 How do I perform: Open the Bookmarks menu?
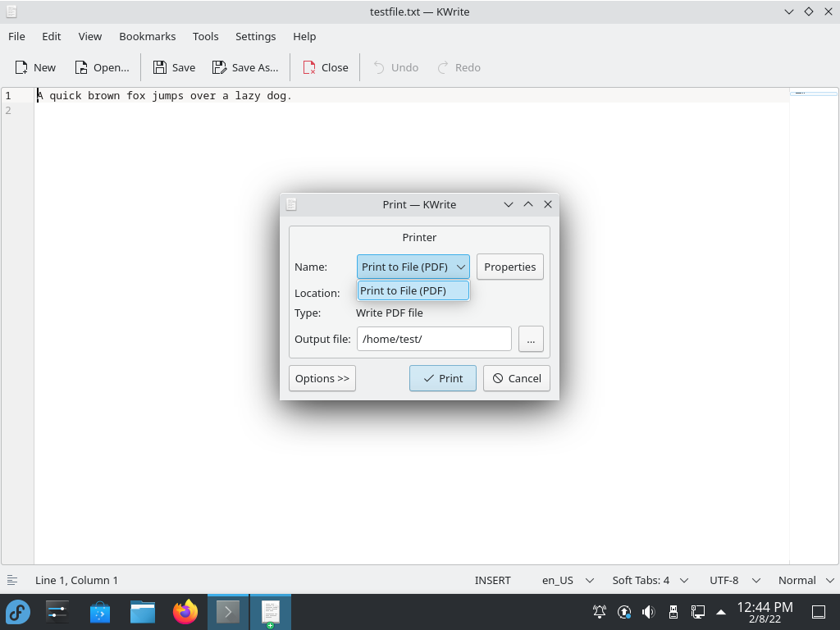pos(148,36)
